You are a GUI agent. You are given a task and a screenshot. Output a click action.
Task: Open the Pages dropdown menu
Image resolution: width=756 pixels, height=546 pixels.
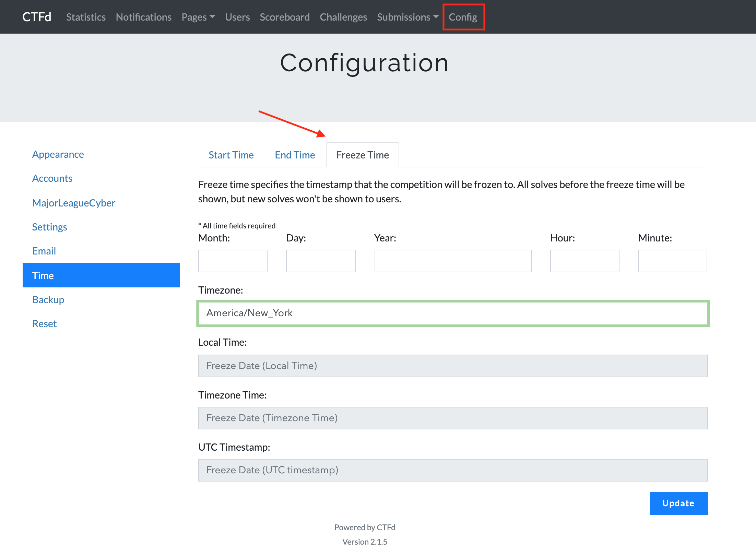198,17
